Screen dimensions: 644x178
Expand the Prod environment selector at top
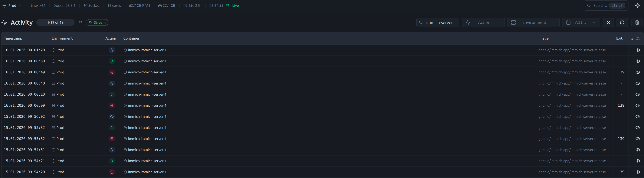pyautogui.click(x=12, y=6)
